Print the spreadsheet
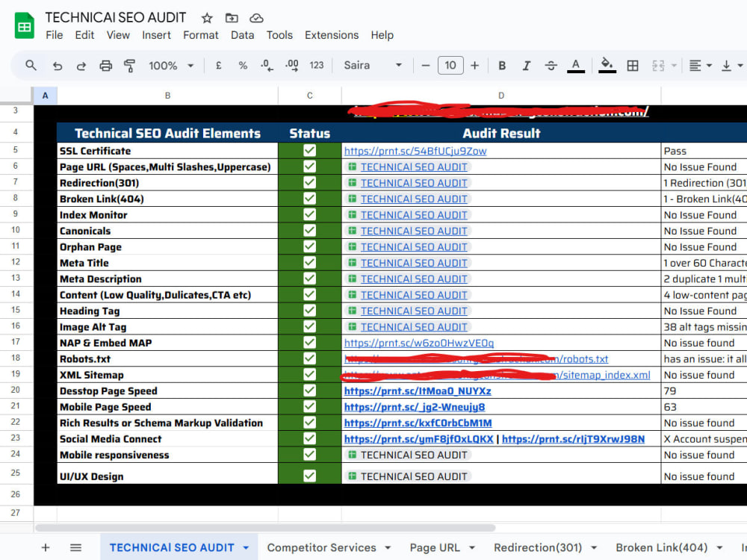Image resolution: width=747 pixels, height=560 pixels. point(105,66)
